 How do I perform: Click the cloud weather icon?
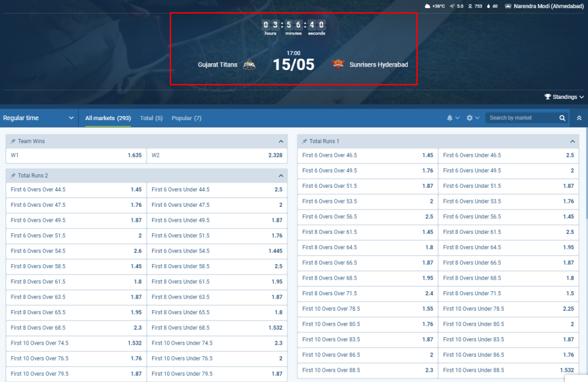(x=427, y=6)
